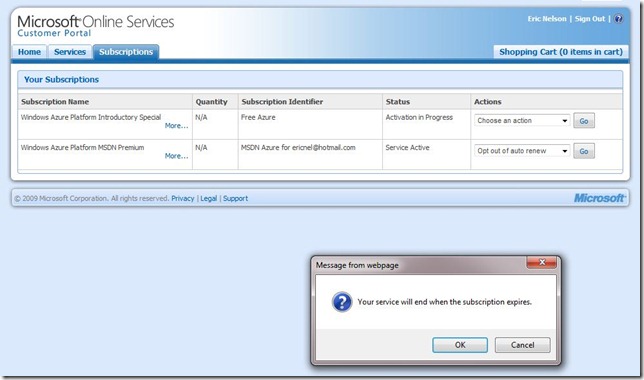Close the Message from webpage dialog
644x380 pixels.
[541, 262]
